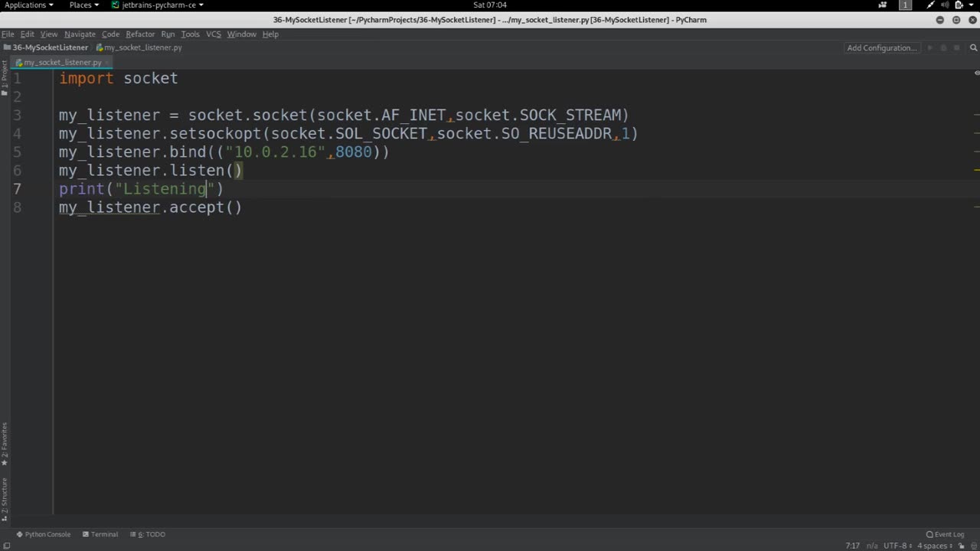The width and height of the screenshot is (980, 551).
Task: Click the yellow warning marker near line 6 in scrollbar
Action: tap(976, 170)
